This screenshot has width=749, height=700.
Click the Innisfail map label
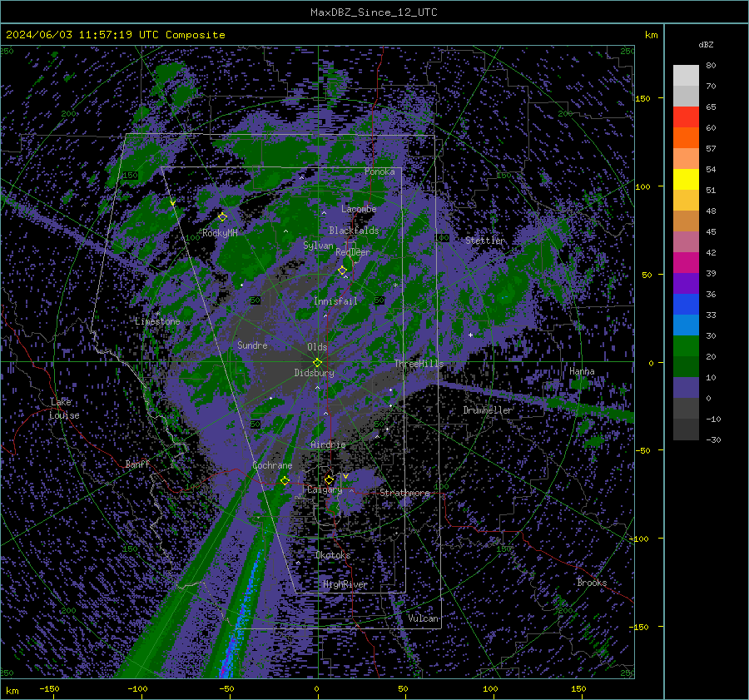click(335, 301)
